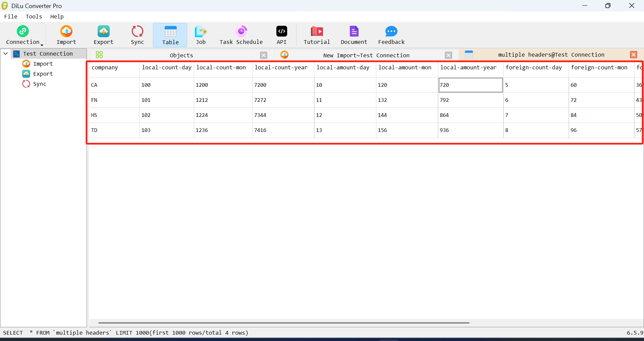Open the Tools menu
Screen dimensions: 644x341
pyautogui.click(x=34, y=16)
